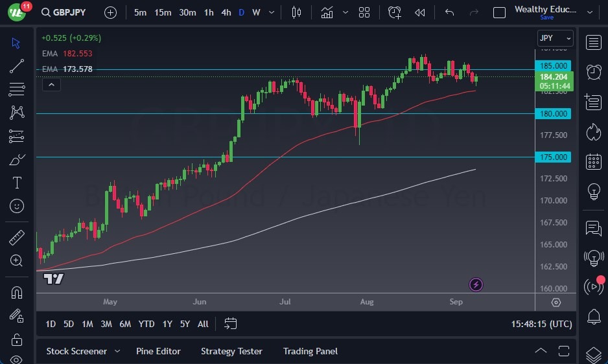Click the chart settings gear icon
608x364 pixels.
[x=556, y=302]
